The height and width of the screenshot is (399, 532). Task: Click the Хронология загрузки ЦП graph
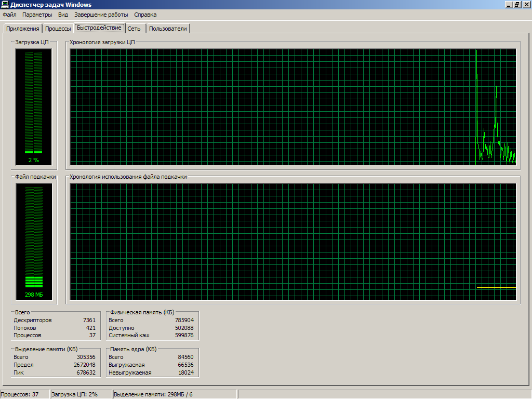pyautogui.click(x=292, y=107)
